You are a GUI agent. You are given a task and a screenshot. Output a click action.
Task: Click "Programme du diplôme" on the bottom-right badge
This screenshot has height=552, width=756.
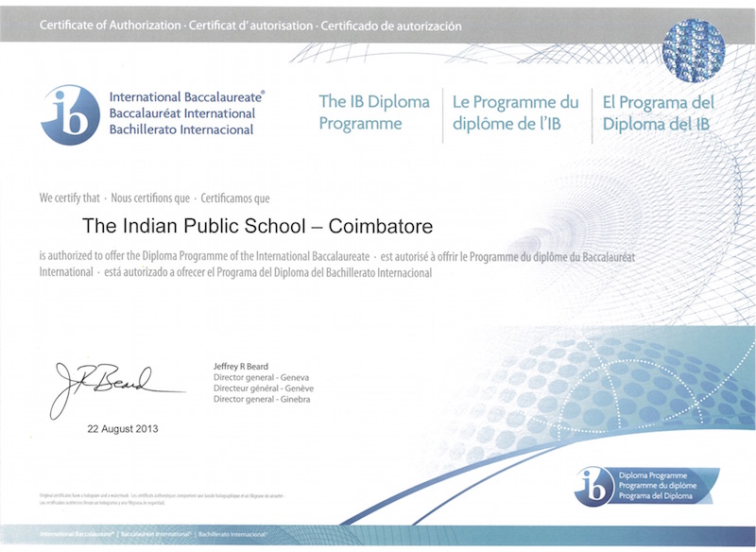[658, 486]
